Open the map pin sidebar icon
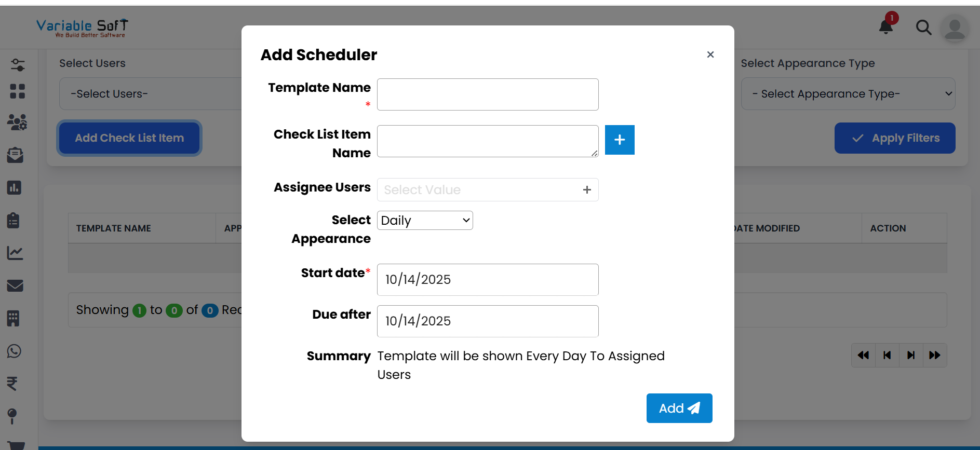 click(12, 416)
